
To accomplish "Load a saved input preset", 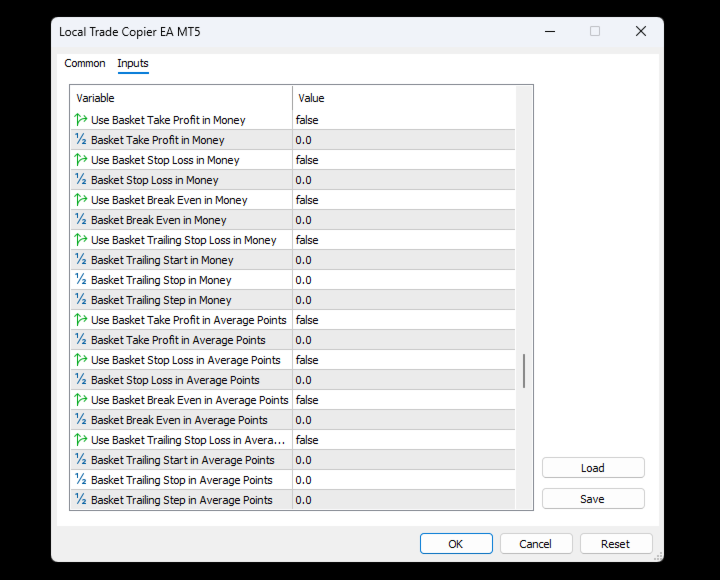I will pos(593,468).
